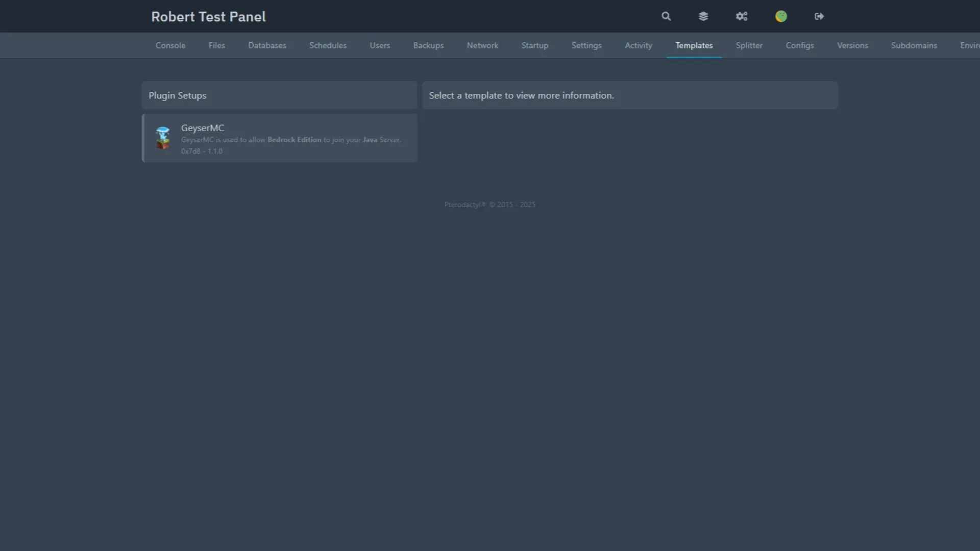Click the user avatar icon

click(x=780, y=16)
